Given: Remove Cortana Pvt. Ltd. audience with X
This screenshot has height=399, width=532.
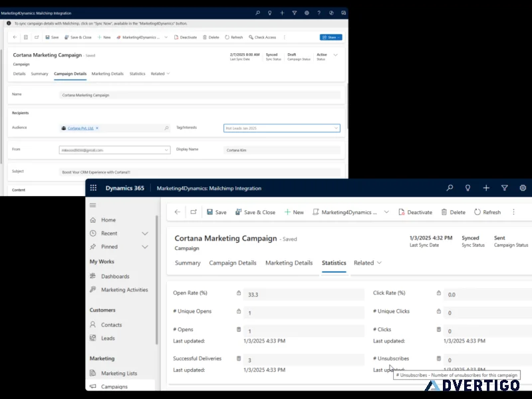Looking at the screenshot, I should click(x=97, y=128).
